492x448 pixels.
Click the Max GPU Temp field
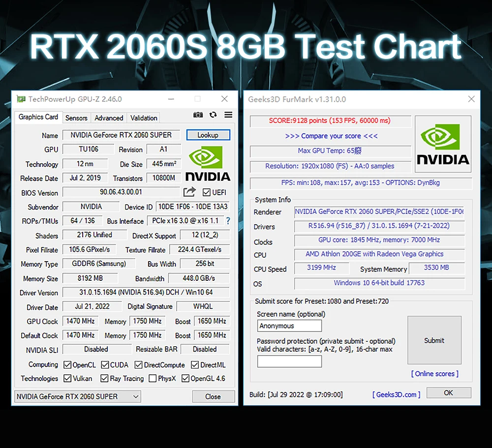tap(331, 151)
